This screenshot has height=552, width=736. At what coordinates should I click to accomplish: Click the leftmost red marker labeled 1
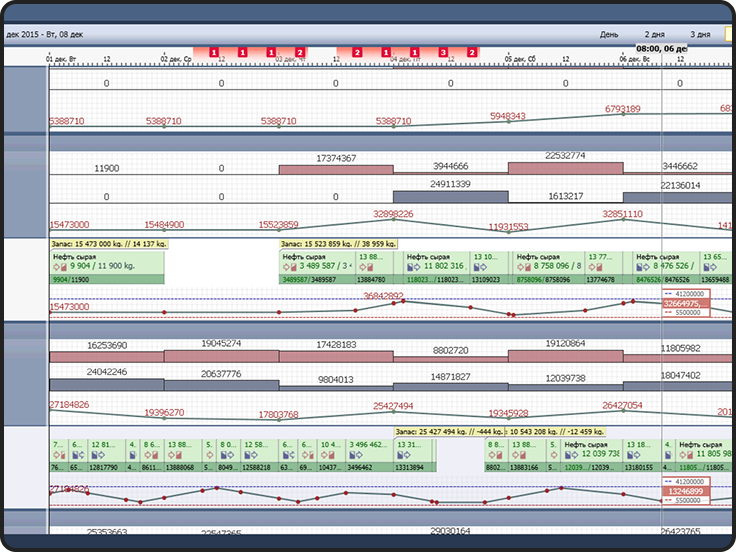pyautogui.click(x=213, y=52)
